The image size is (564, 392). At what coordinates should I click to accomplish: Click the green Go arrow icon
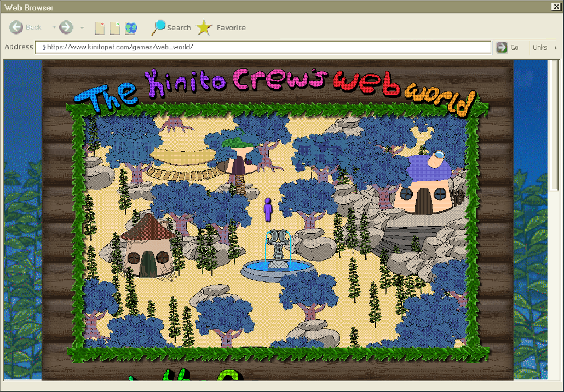coord(502,48)
